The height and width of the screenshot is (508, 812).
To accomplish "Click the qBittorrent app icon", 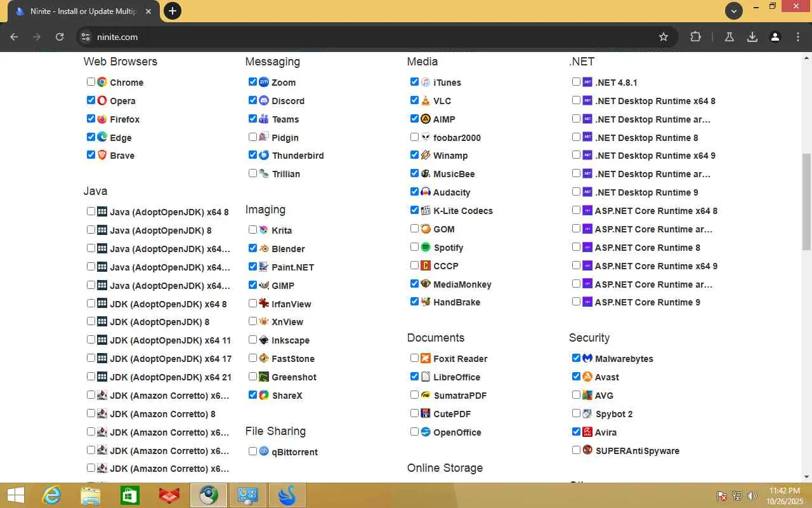I will click(264, 451).
